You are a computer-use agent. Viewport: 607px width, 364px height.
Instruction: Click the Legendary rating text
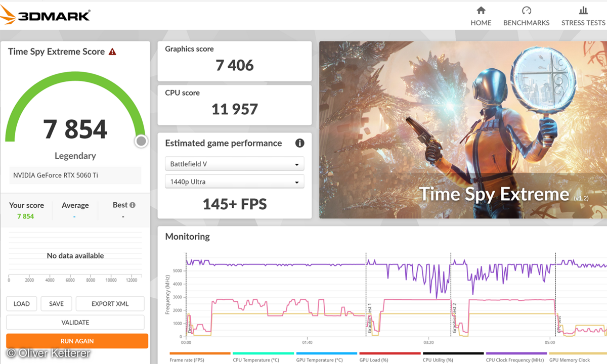[x=75, y=156]
